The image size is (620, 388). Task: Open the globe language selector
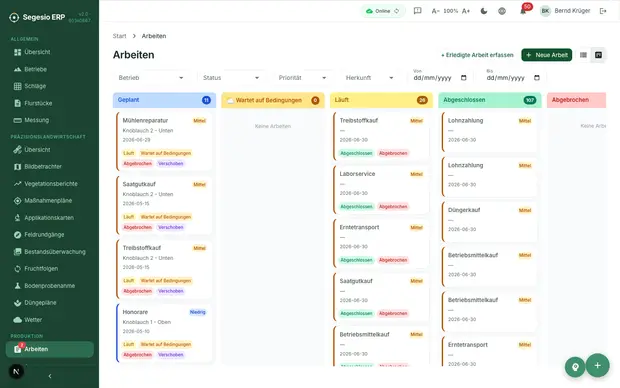tap(502, 11)
